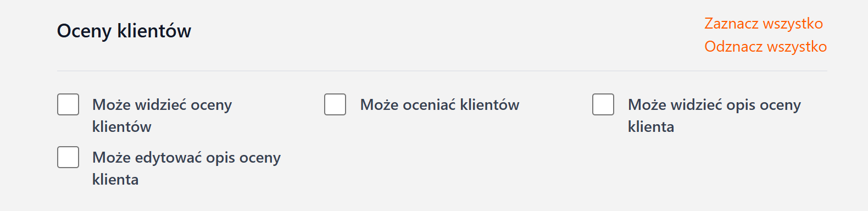Screen dimensions: 868x211
Task: Click the "Zaznacz wszystko" link
Action: coord(764,24)
